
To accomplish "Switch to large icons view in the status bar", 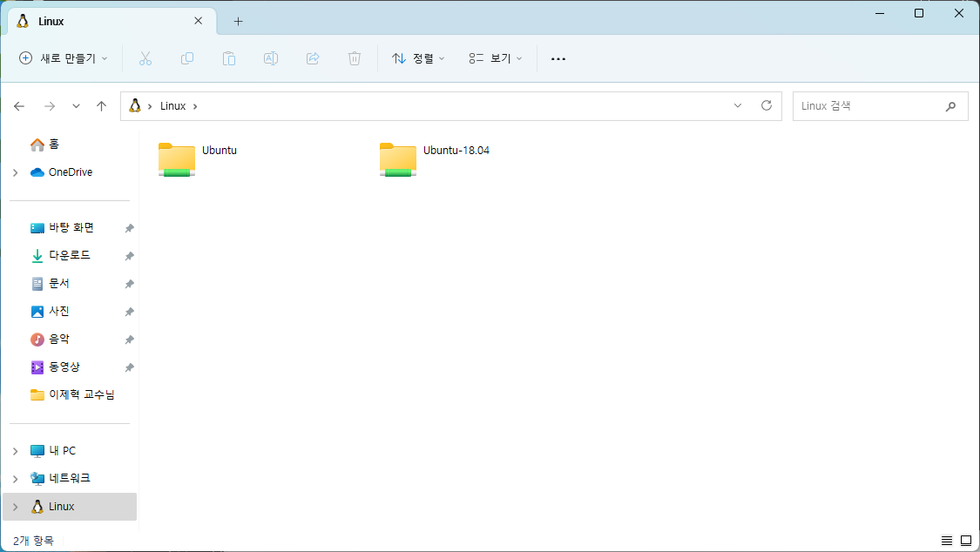I will pos(966,541).
